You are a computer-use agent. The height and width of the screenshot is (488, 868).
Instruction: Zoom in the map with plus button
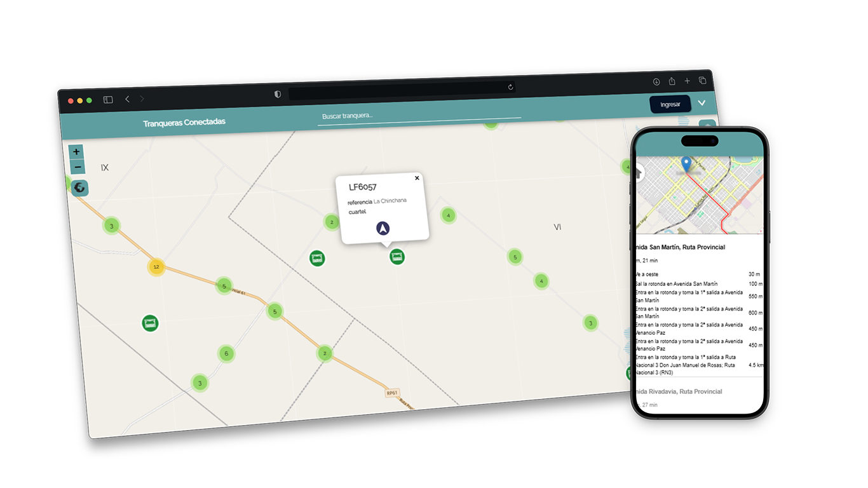(x=76, y=152)
